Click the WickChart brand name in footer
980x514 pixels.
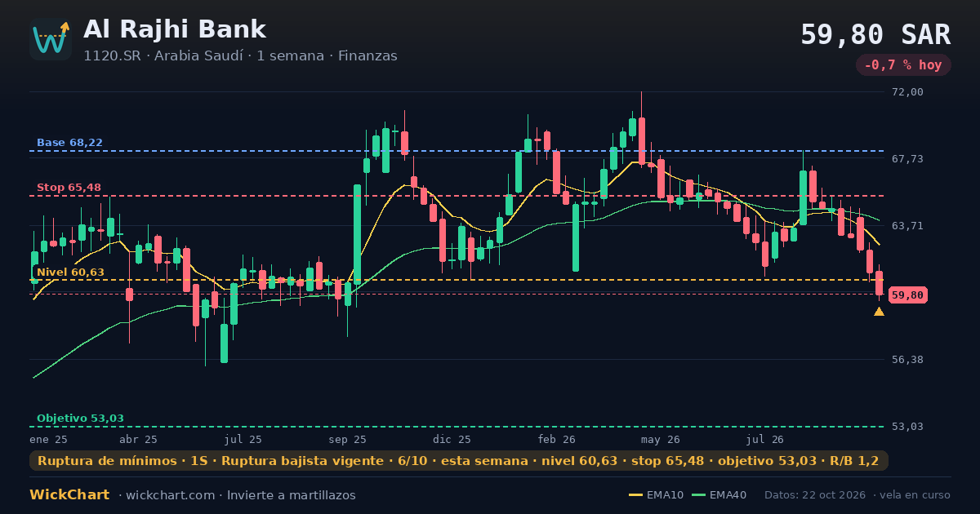pyautogui.click(x=69, y=495)
